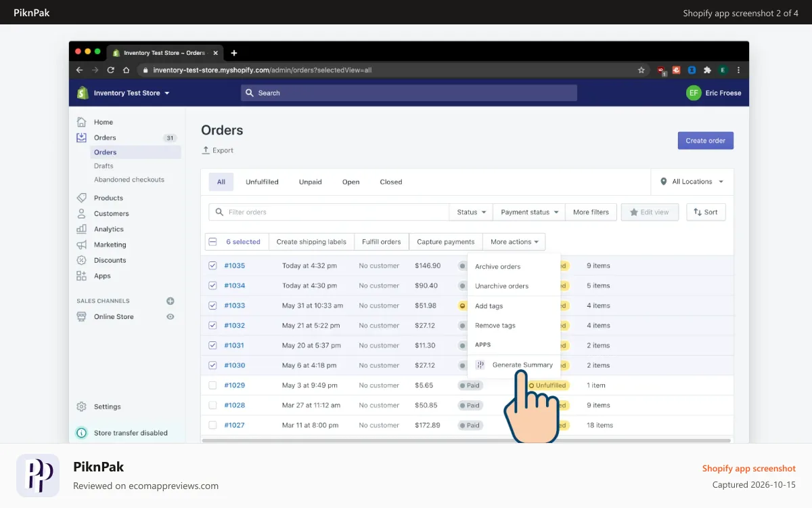The image size is (812, 508).
Task: Click the Sort button
Action: 706,212
